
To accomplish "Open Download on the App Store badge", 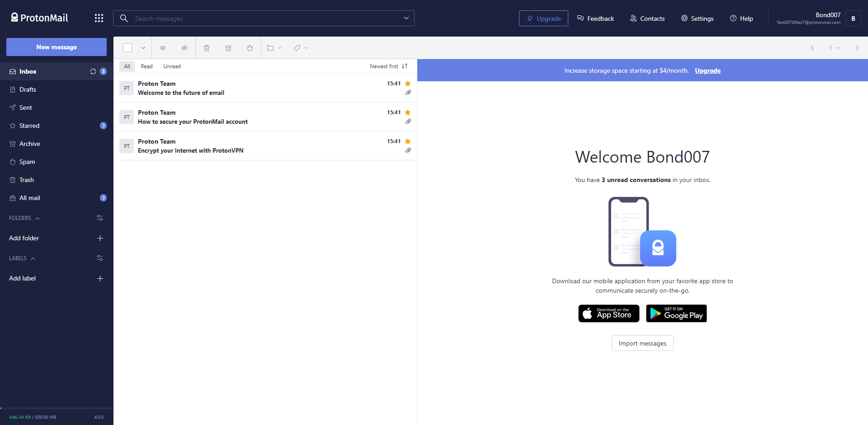I will (609, 313).
